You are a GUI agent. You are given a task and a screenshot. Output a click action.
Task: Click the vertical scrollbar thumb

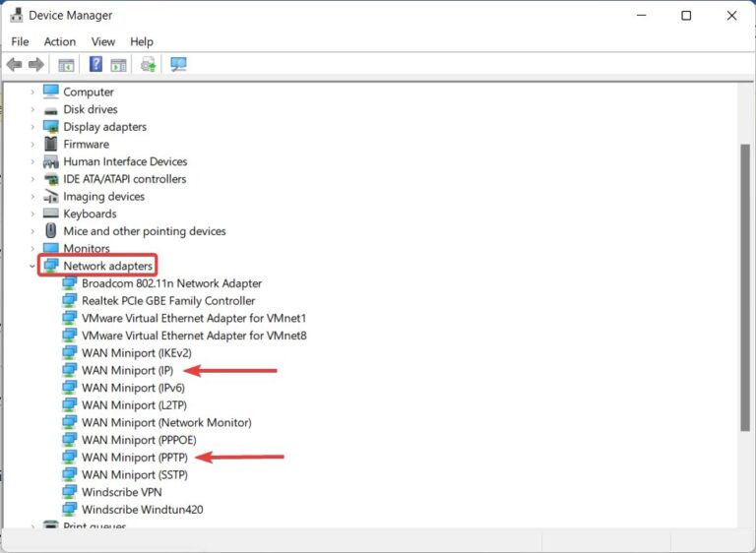[x=745, y=287]
